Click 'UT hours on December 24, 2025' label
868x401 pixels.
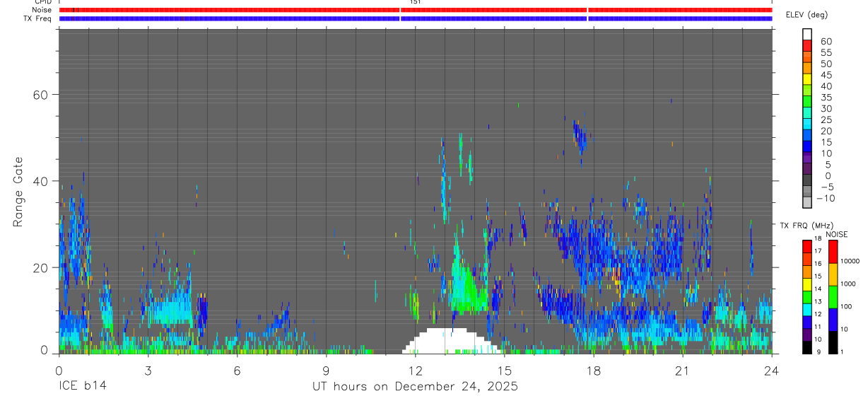416,387
